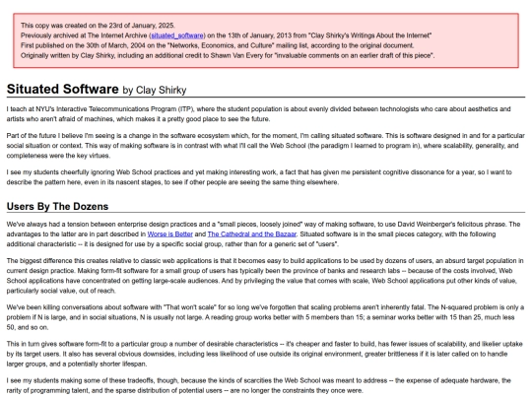Image resolution: width=532 pixels, height=399 pixels.
Task: Click the paragraph starting "We've been killing conversations"
Action: tap(266, 317)
